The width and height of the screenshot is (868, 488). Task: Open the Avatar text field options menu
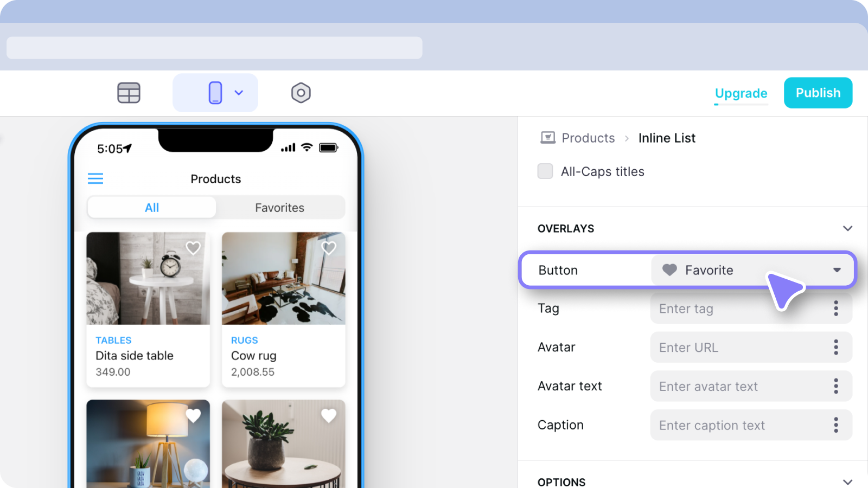pyautogui.click(x=836, y=386)
